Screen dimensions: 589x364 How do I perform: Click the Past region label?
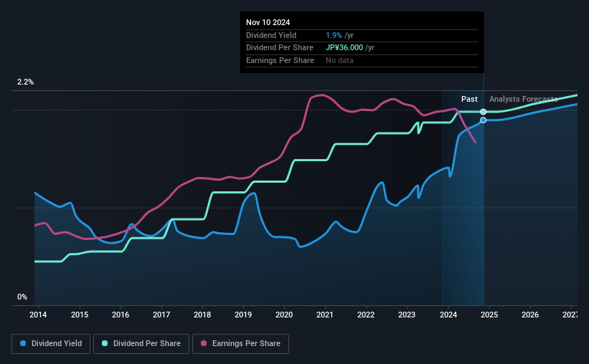(x=469, y=99)
